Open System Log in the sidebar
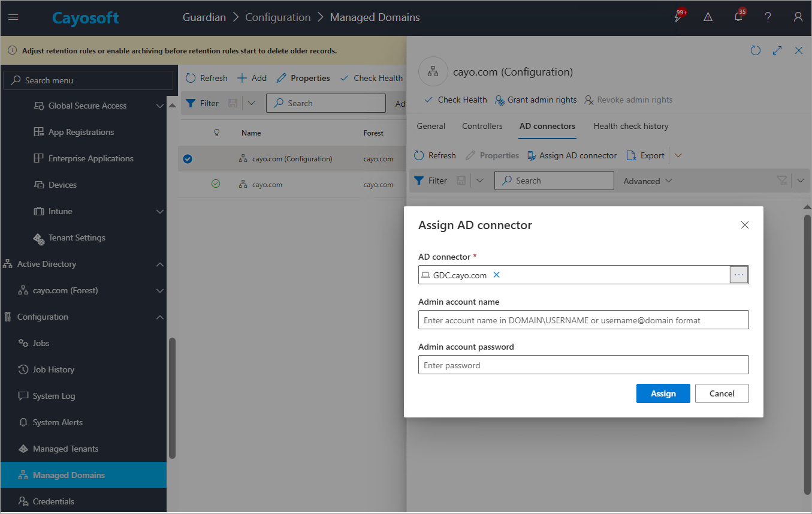Screen dimensions: 812x514 54,396
